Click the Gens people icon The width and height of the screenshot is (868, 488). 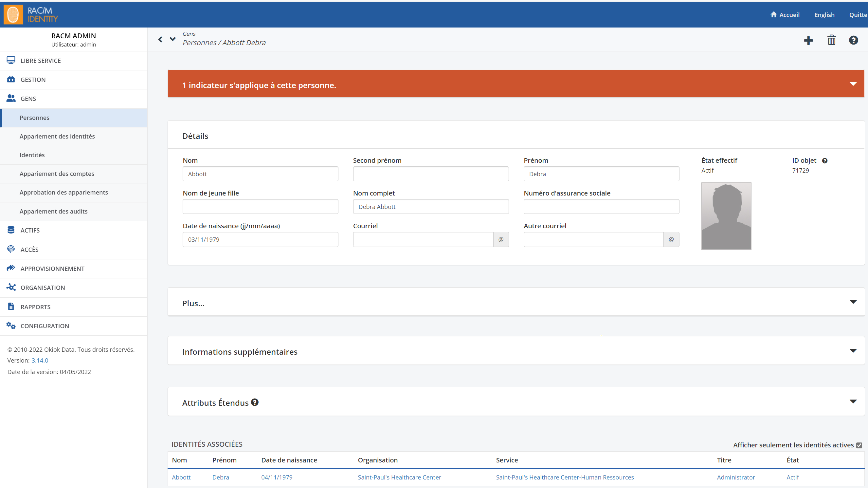coord(11,98)
